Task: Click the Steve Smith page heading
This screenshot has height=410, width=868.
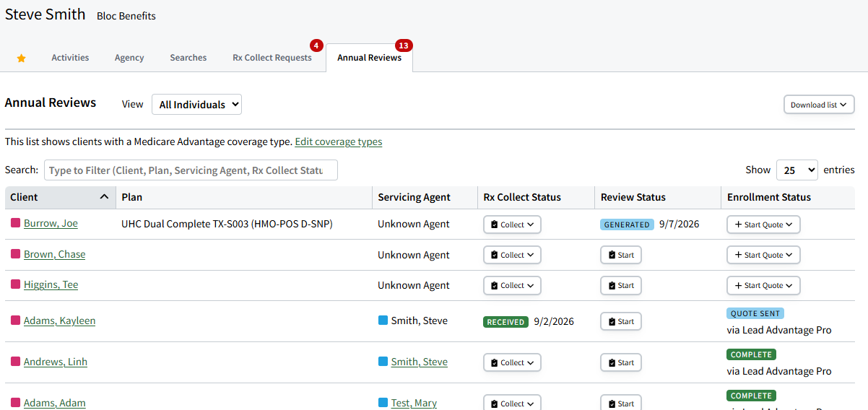Action: tap(45, 14)
